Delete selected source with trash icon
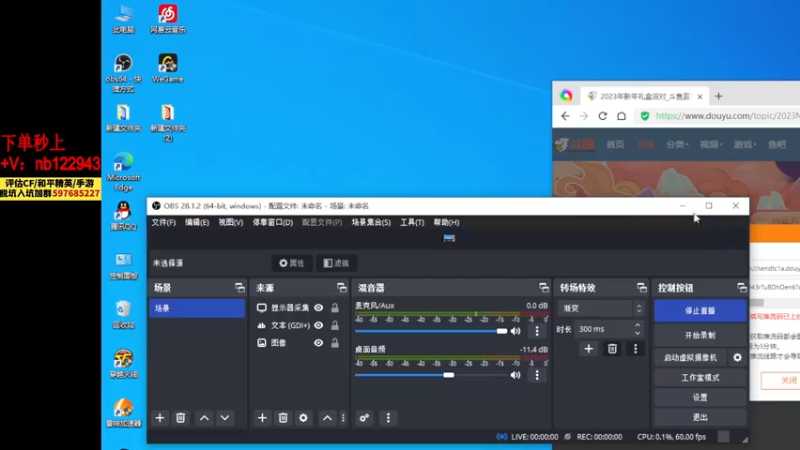 click(283, 418)
